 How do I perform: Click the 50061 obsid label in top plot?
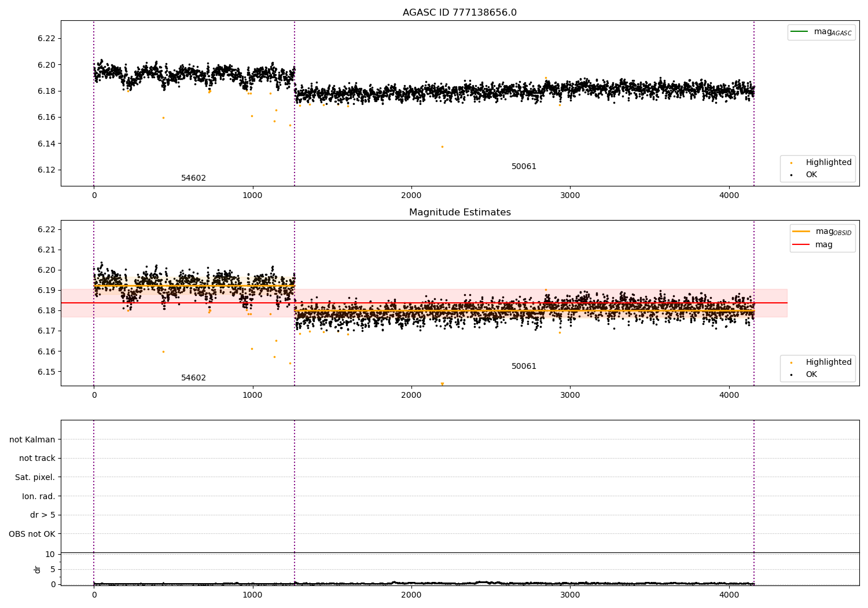tap(524, 167)
